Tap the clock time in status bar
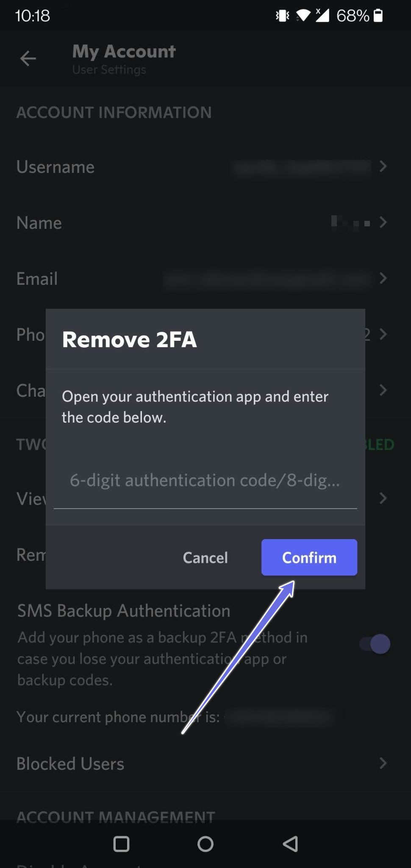Image resolution: width=411 pixels, height=868 pixels. coord(33,16)
